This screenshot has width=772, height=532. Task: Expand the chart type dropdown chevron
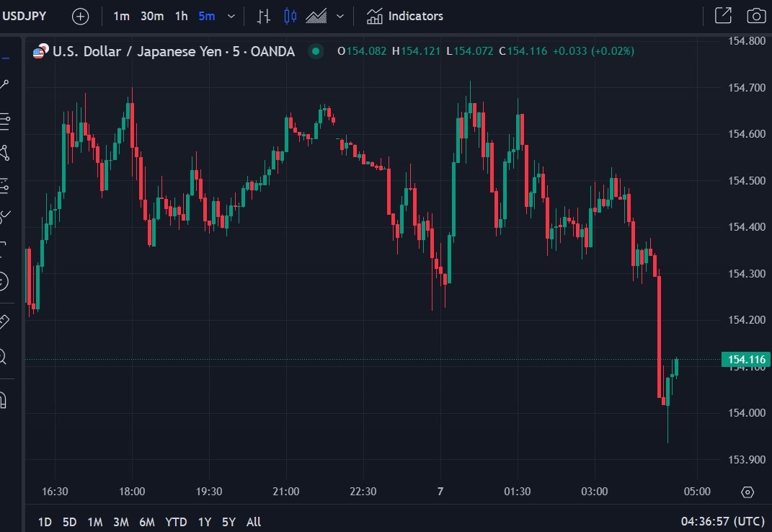click(339, 16)
